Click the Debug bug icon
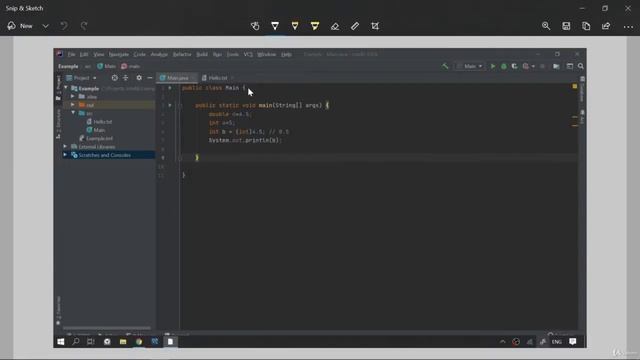Viewport: 640px width, 360px height. coord(504,66)
